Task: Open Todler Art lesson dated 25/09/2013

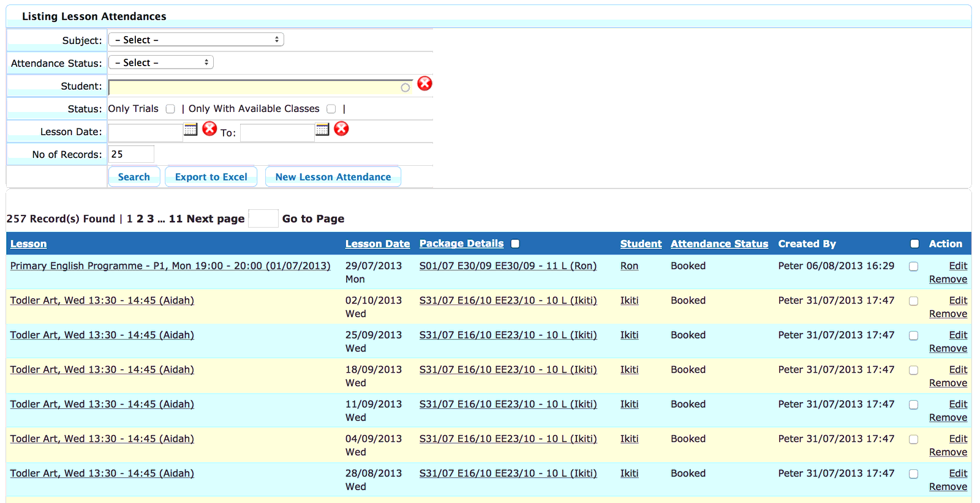Action: 102,335
